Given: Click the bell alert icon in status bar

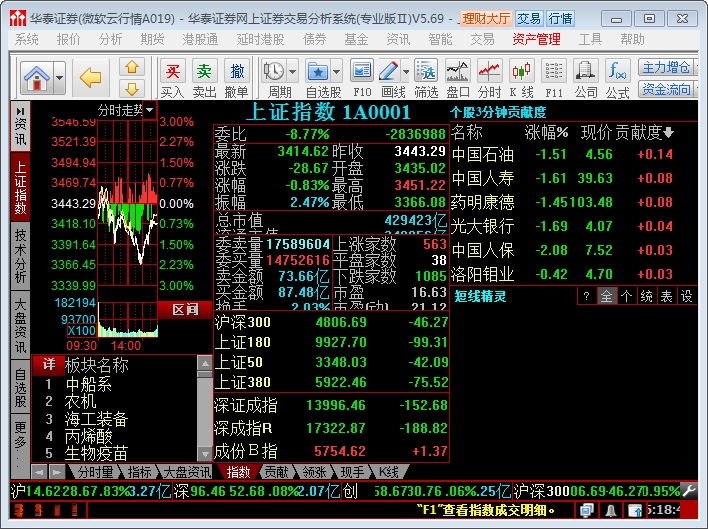Looking at the screenshot, I should pos(611,510).
